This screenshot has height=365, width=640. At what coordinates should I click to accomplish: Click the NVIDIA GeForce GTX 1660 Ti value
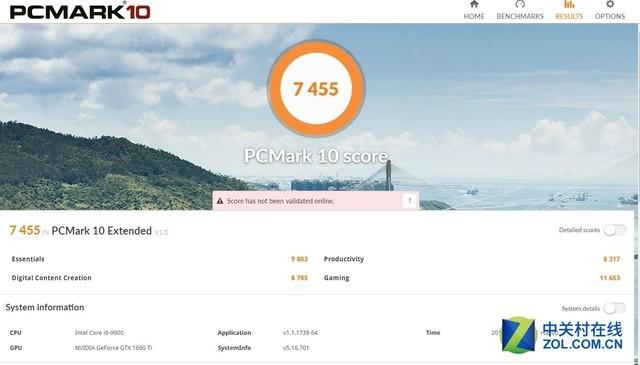pyautogui.click(x=113, y=348)
